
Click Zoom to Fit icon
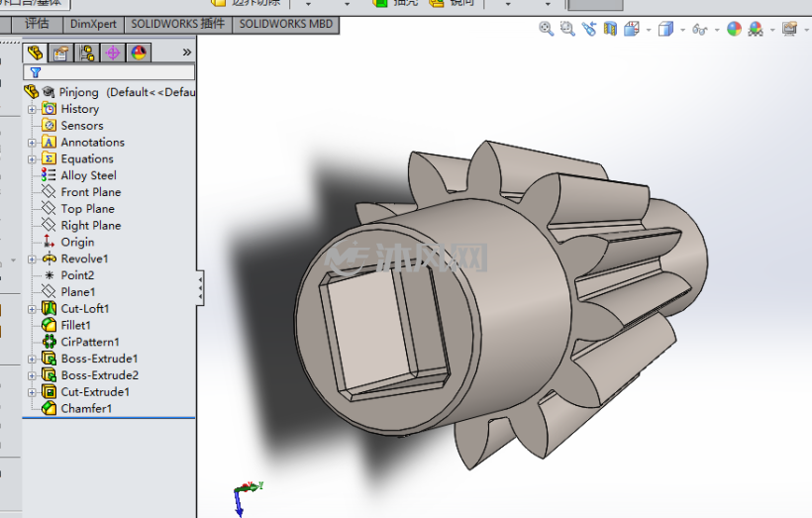pos(546,29)
